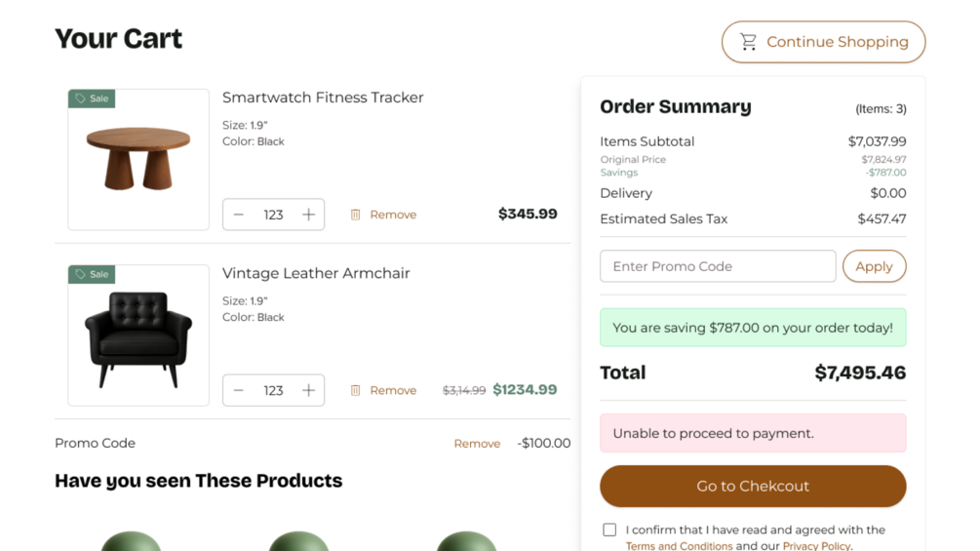The image size is (980, 551).
Task: Click the plus icon for Smartwatch Fitness Tracker
Action: tap(308, 215)
